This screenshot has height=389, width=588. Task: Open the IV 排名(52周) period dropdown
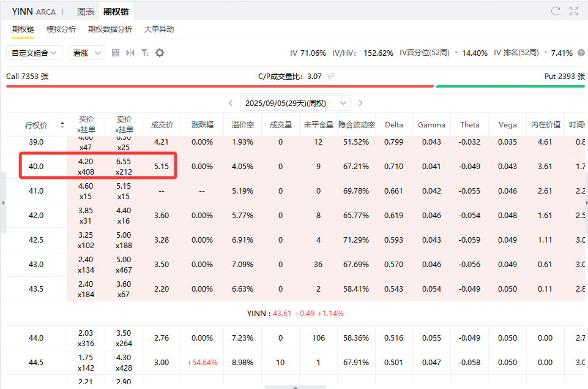point(546,53)
